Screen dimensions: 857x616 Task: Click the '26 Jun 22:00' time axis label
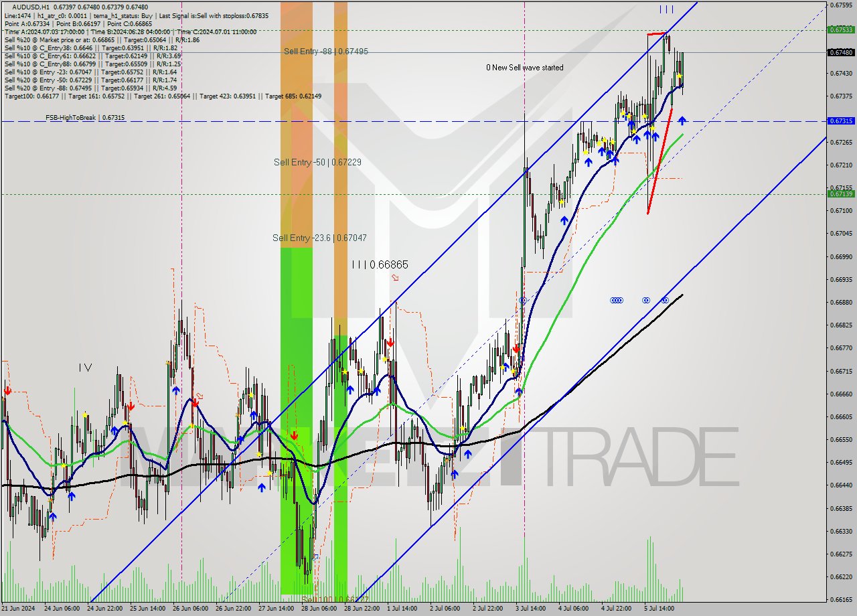point(234,609)
